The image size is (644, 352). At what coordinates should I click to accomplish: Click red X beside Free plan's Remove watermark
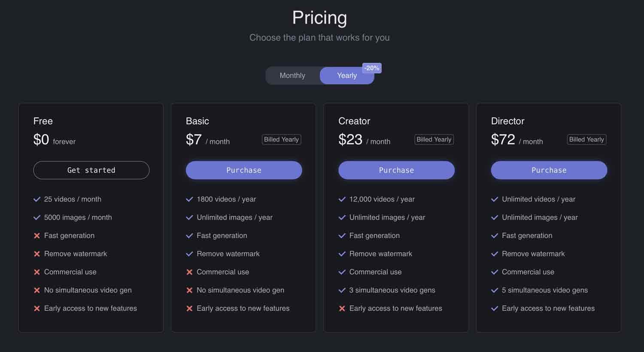point(37,254)
